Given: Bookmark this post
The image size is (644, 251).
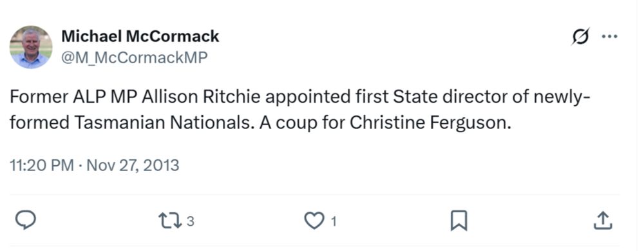Looking at the screenshot, I should 459,221.
